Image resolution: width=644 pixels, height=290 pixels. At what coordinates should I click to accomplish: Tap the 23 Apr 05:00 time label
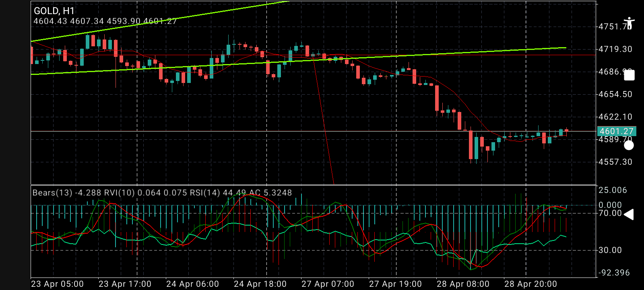pyautogui.click(x=57, y=284)
